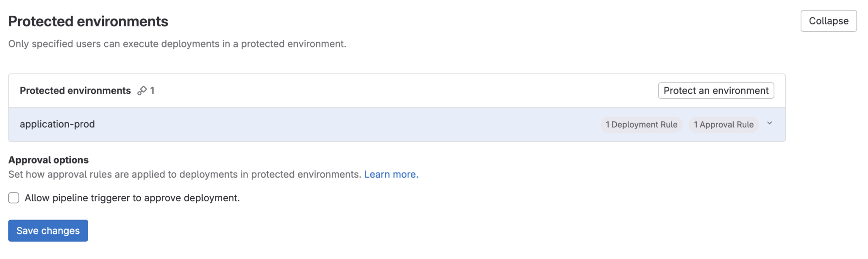The height and width of the screenshot is (259, 868).
Task: Click the 1 Approval Rule badge
Action: pos(723,125)
